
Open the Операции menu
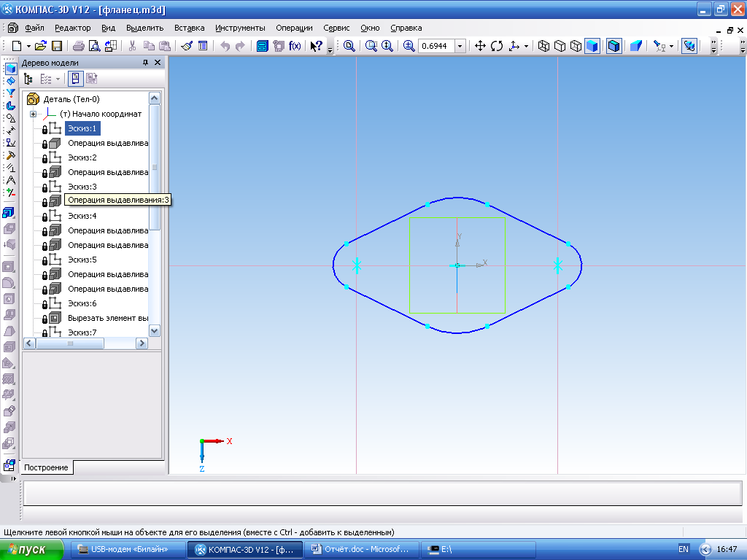point(294,28)
